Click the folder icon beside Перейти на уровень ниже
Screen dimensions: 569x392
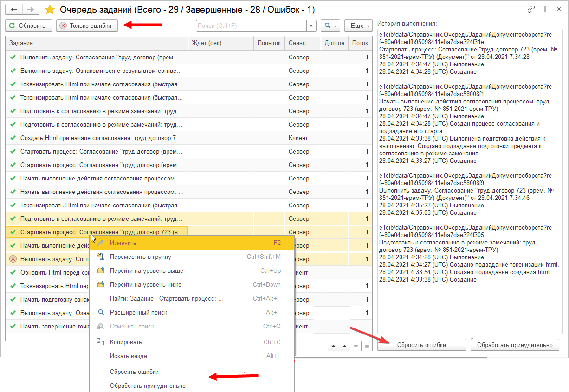[100, 284]
